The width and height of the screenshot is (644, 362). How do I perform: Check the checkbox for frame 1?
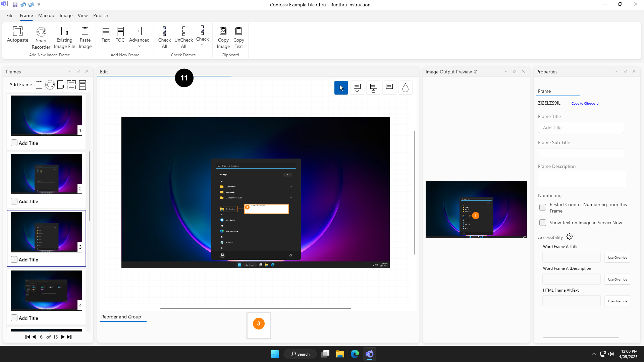[14, 143]
